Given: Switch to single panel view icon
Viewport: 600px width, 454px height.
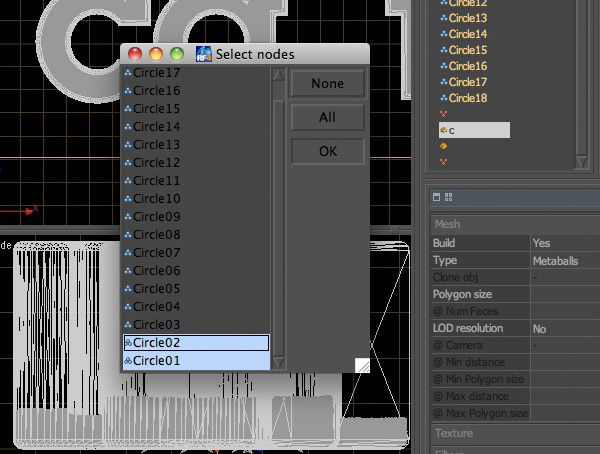Looking at the screenshot, I should tap(436, 197).
